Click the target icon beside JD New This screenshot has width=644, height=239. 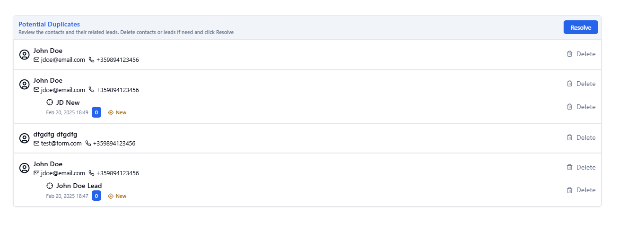[50, 102]
